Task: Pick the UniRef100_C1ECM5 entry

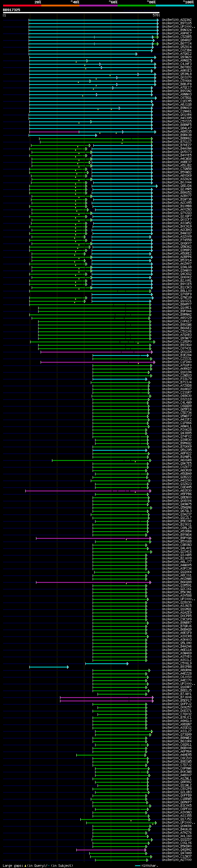Action: pyautogui.click(x=177, y=101)
